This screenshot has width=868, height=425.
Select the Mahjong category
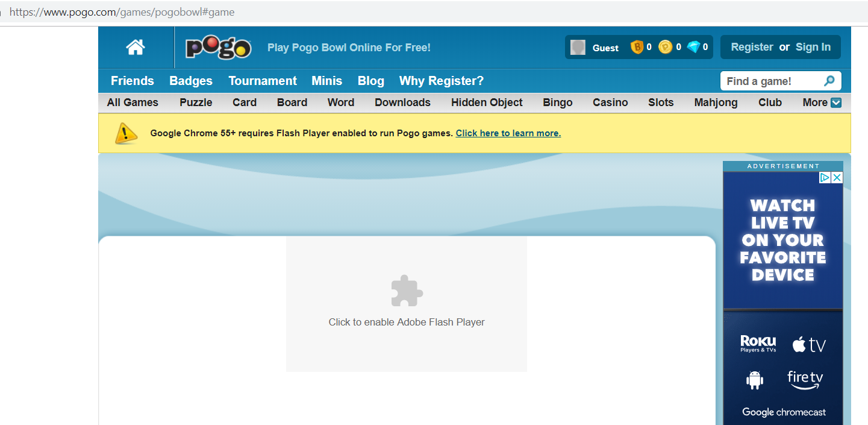click(x=716, y=102)
